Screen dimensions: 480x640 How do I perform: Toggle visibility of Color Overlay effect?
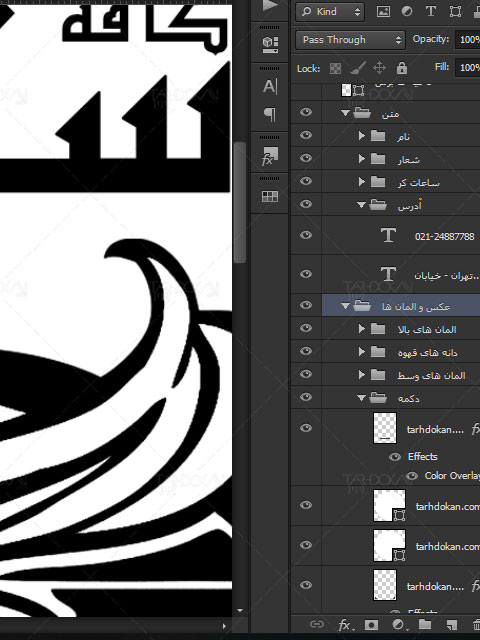(412, 476)
